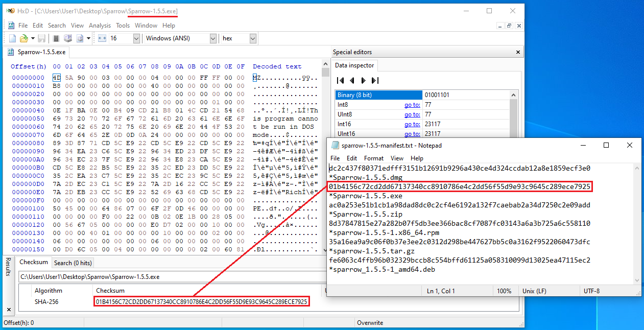Expand the recent files arrow beside Open
This screenshot has width=644, height=330.
[x=33, y=38]
